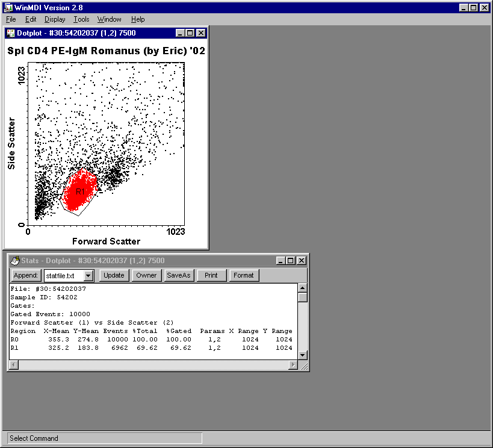Print the statistics with Print button
The height and width of the screenshot is (448, 493).
pyautogui.click(x=211, y=275)
